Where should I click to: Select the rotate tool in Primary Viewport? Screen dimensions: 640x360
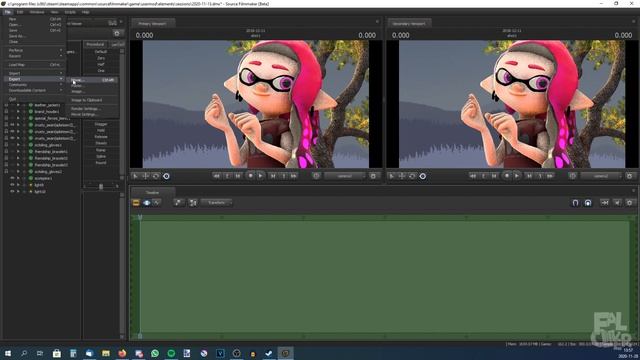[x=156, y=176]
